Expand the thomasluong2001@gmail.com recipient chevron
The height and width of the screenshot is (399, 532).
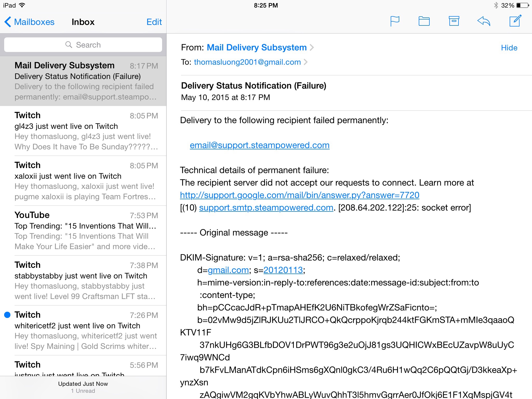click(x=306, y=62)
